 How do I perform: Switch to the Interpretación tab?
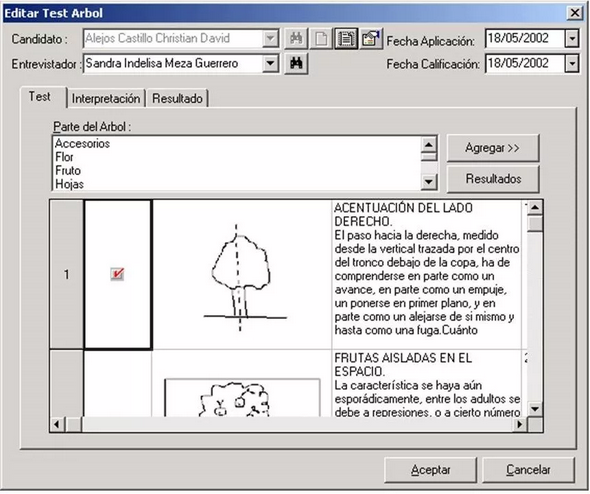[106, 99]
